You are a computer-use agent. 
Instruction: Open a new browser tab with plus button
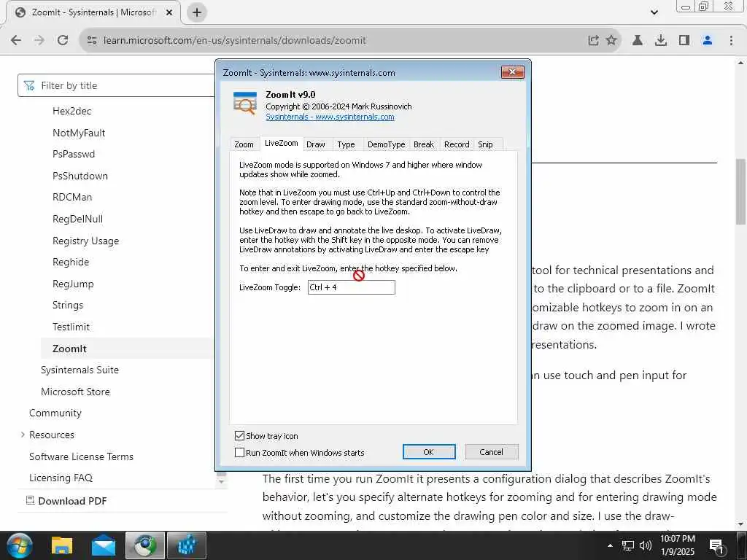[197, 12]
